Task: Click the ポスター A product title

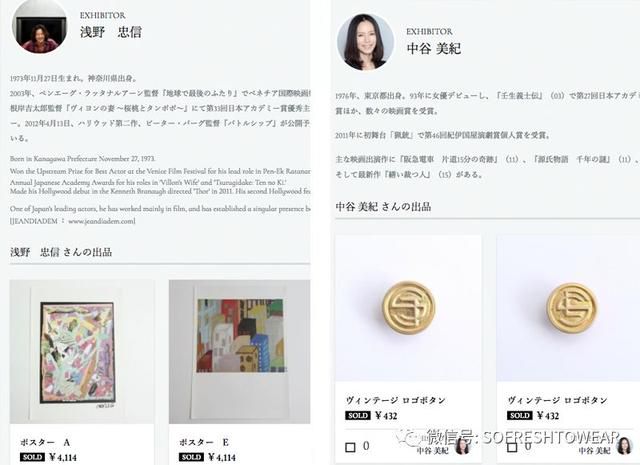Action: (x=45, y=442)
